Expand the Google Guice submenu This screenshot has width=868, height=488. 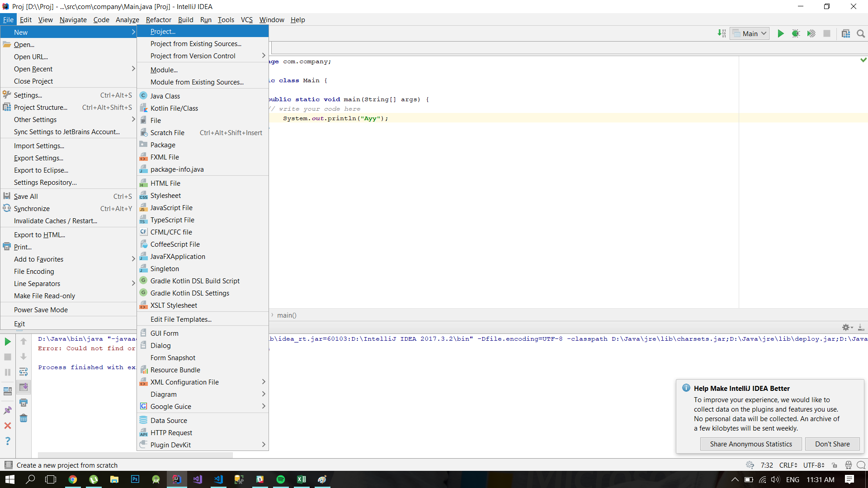point(203,406)
